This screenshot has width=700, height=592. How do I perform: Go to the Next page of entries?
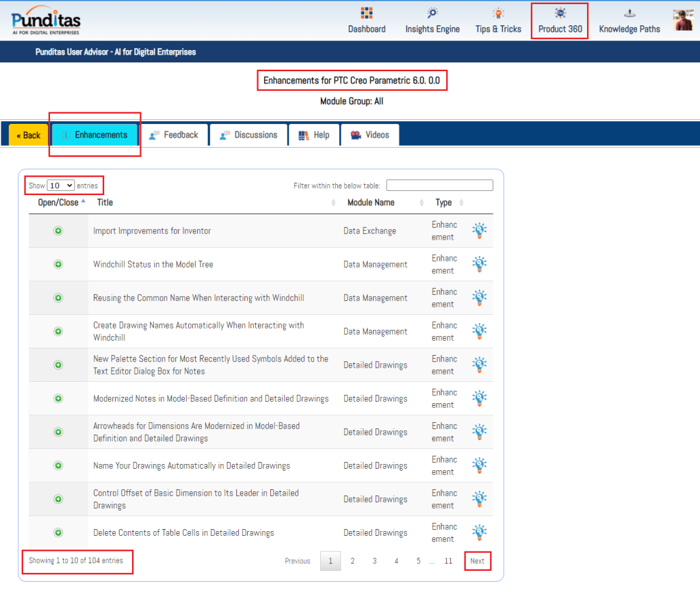click(x=477, y=561)
